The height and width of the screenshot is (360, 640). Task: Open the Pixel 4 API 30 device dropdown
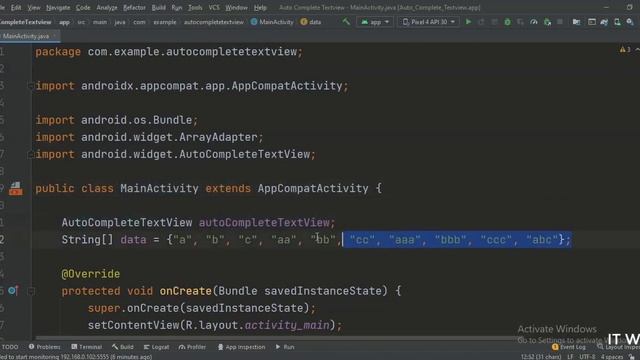[429, 22]
